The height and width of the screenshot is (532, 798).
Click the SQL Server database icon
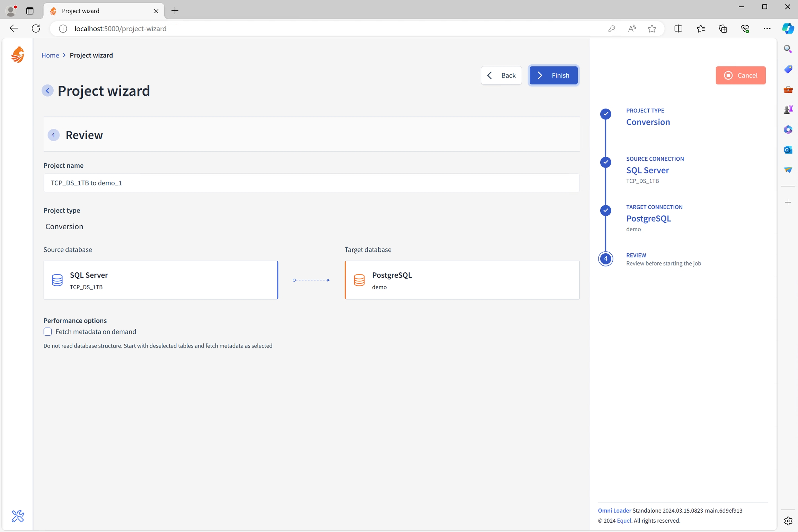pyautogui.click(x=57, y=280)
